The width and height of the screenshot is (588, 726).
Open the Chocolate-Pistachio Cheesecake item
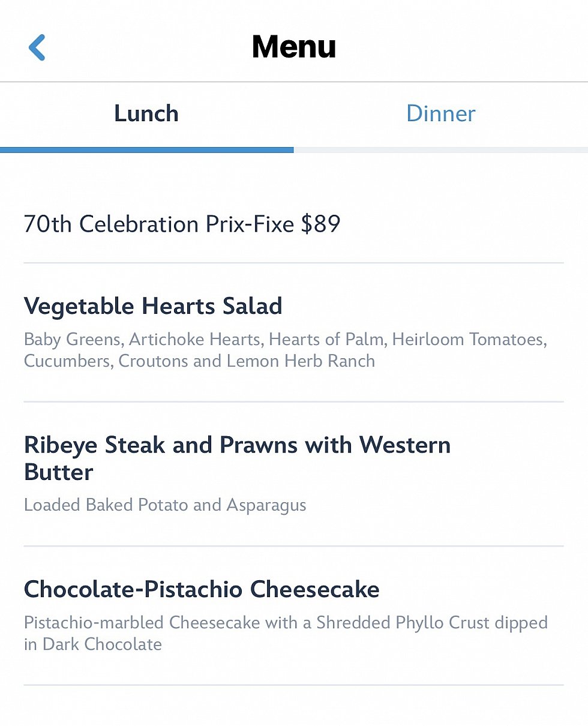202,589
